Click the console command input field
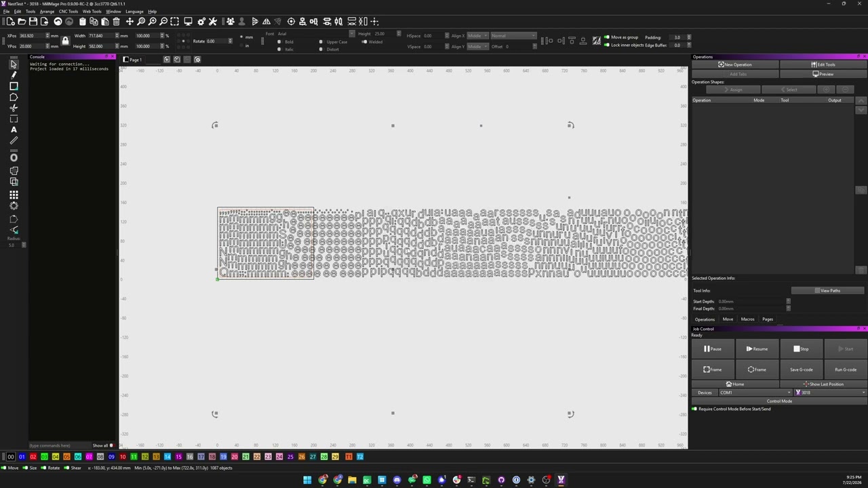 60,445
